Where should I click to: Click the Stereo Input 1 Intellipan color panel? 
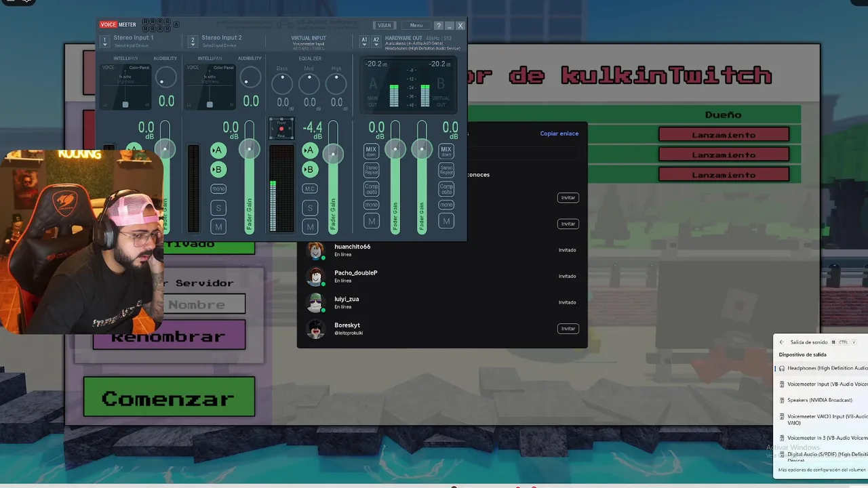[125, 87]
